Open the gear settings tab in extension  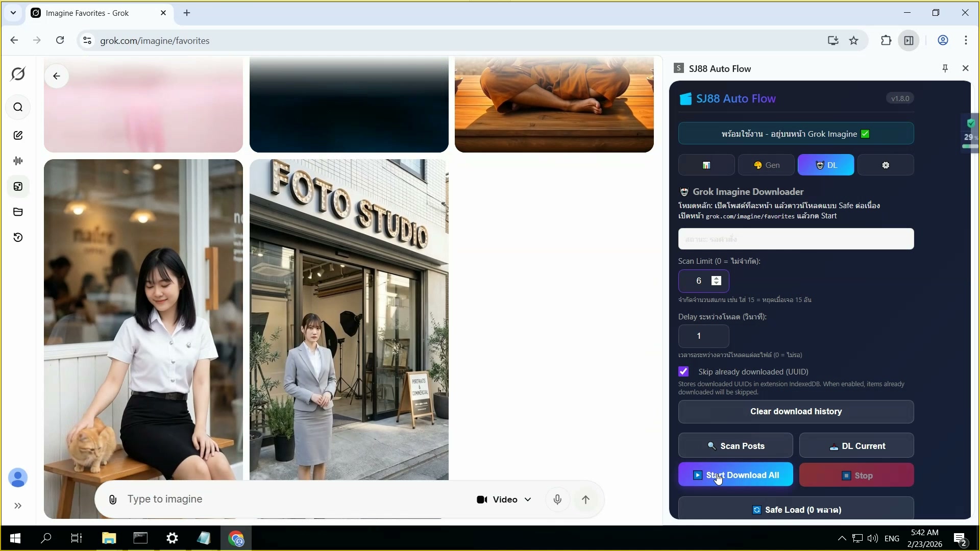[886, 165]
